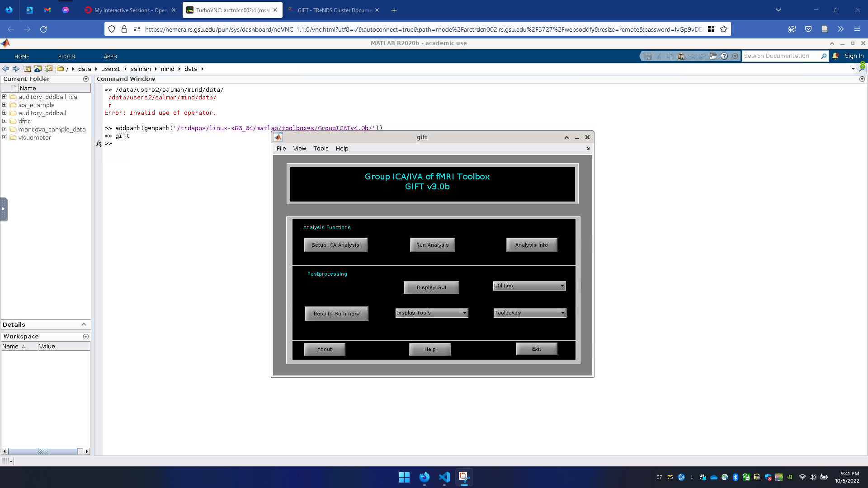This screenshot has height=488, width=868.
Task: Go back in MATLAB folder history
Action: coord(5,69)
